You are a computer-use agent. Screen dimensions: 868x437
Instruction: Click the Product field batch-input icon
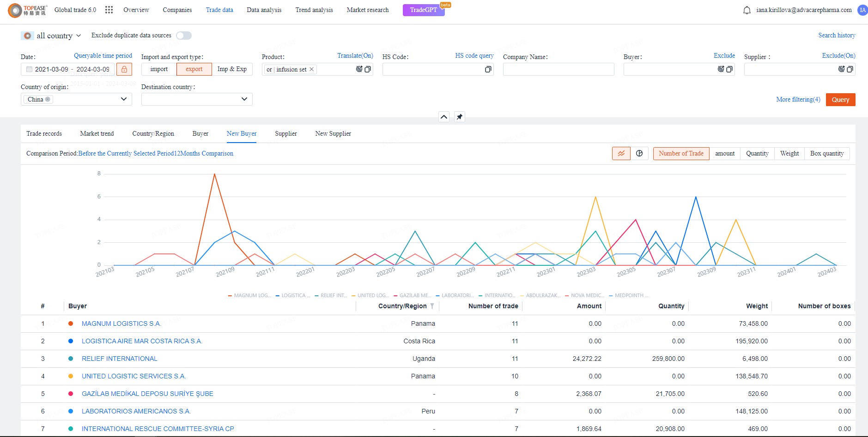368,69
